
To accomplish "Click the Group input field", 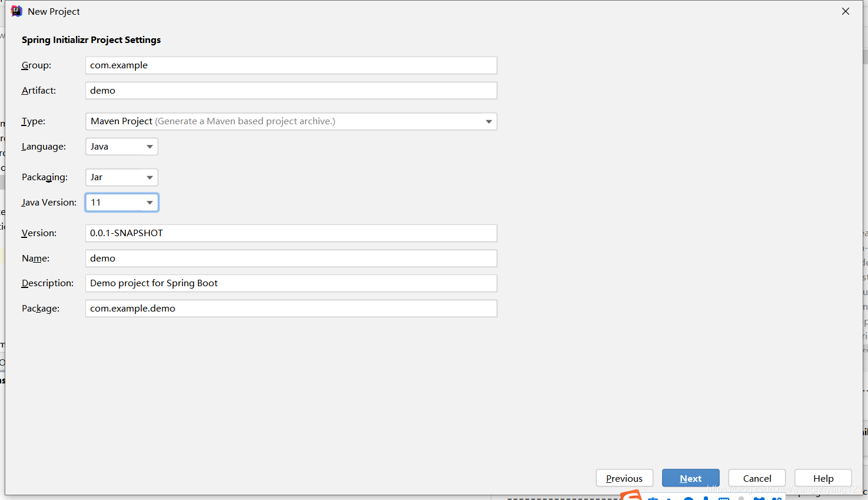I will [291, 65].
